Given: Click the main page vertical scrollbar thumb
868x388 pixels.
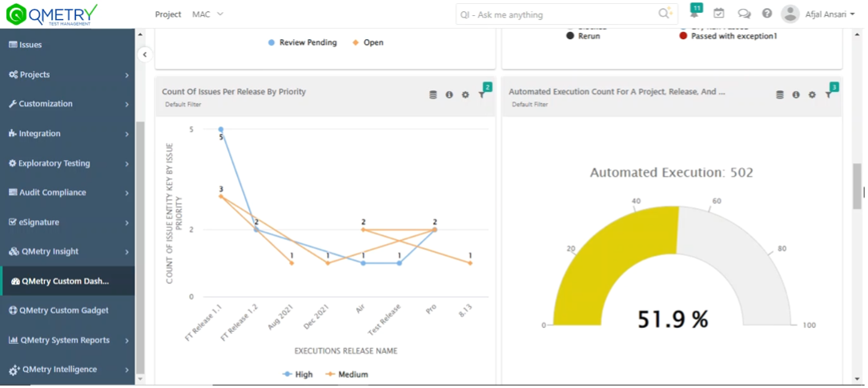Looking at the screenshot, I should pyautogui.click(x=857, y=186).
